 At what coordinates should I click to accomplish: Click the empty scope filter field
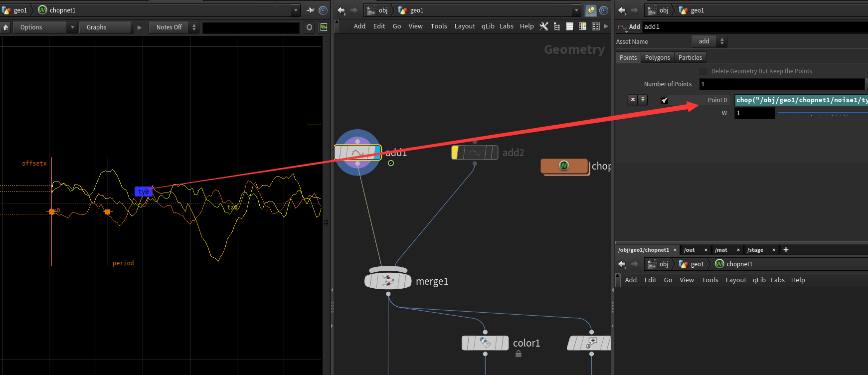tap(251, 27)
